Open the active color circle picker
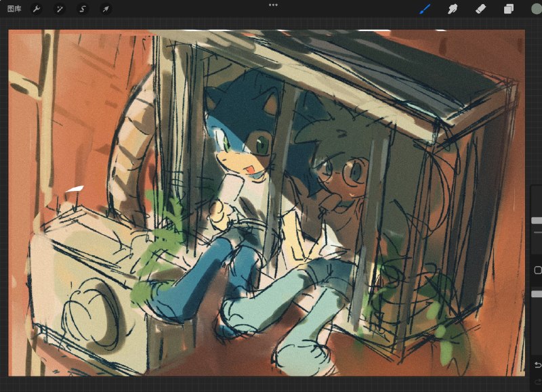Screen dimensions: 542x392 click(x=537, y=9)
